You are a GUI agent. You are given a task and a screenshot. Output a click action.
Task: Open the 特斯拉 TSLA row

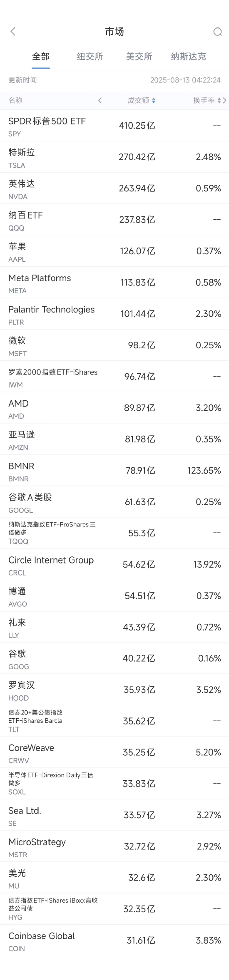click(x=114, y=157)
